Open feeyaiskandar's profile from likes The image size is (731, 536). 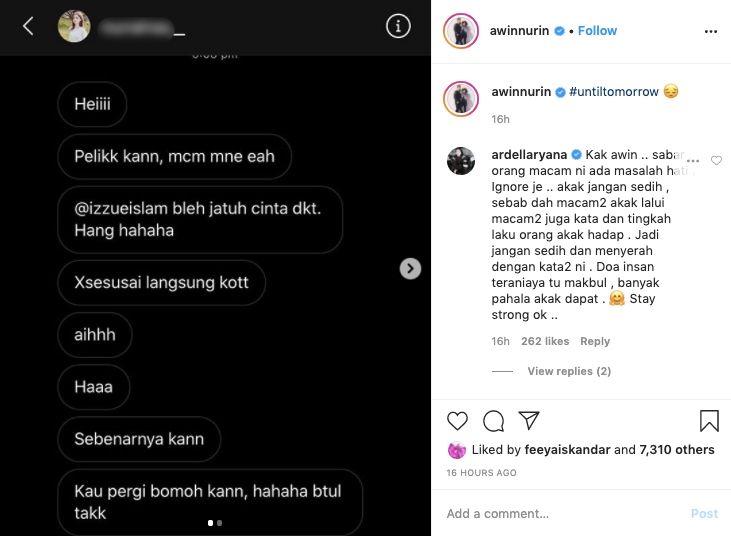pyautogui.click(x=567, y=449)
